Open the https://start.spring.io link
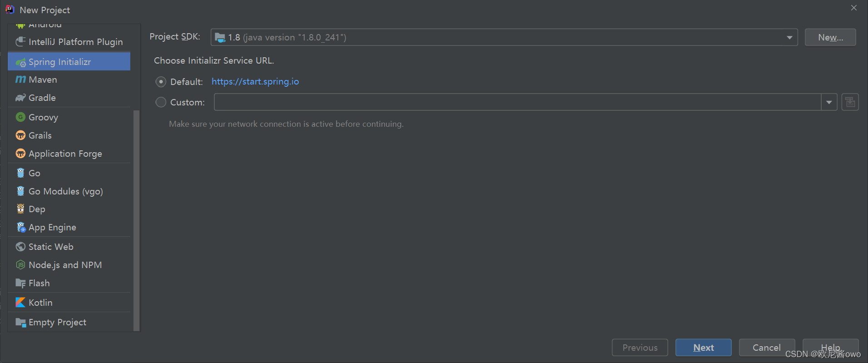This screenshot has height=363, width=868. (x=255, y=81)
